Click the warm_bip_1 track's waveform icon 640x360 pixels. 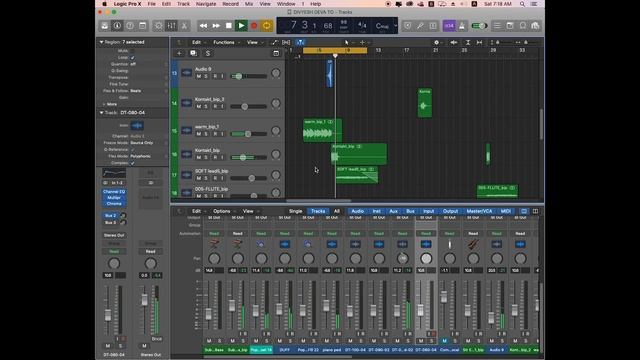[x=187, y=131]
